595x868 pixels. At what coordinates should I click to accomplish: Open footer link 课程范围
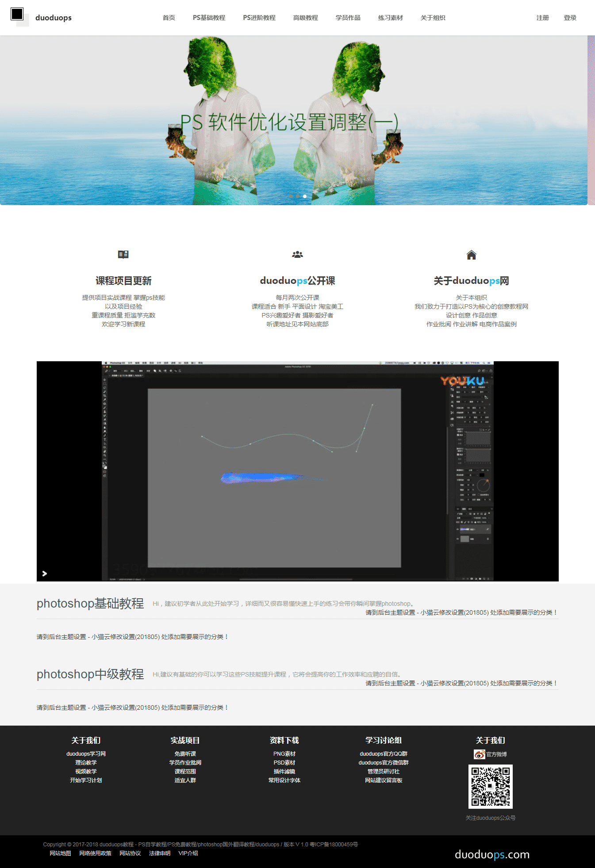coord(185,772)
